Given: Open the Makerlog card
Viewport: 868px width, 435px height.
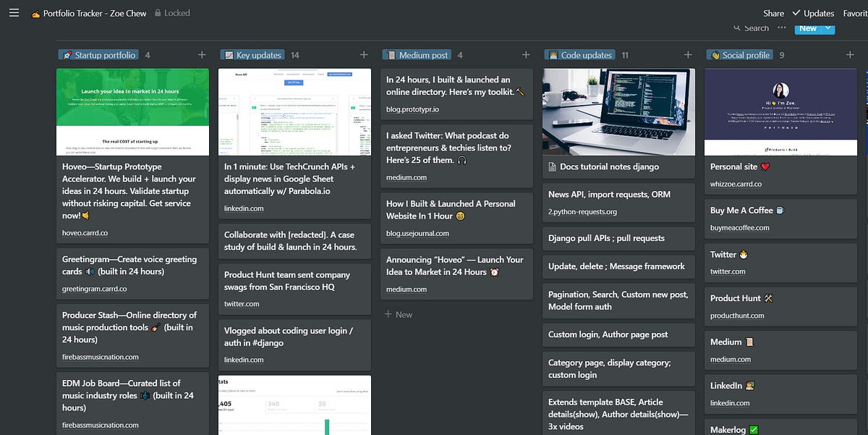Looking at the screenshot, I should click(780, 428).
